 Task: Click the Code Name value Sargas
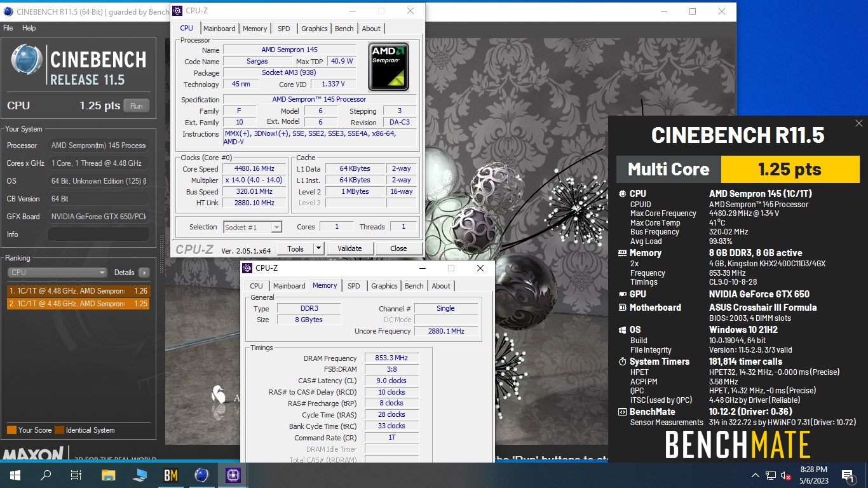(x=257, y=62)
